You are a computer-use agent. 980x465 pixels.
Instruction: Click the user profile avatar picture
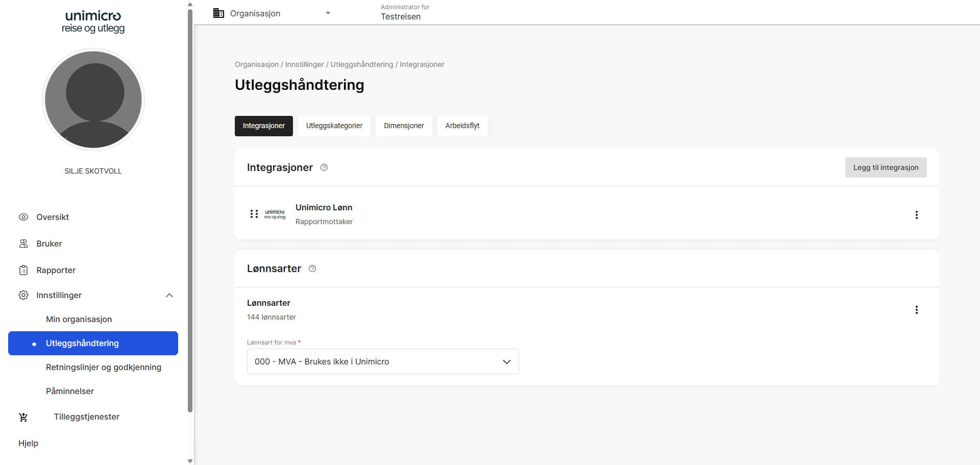pyautogui.click(x=93, y=100)
